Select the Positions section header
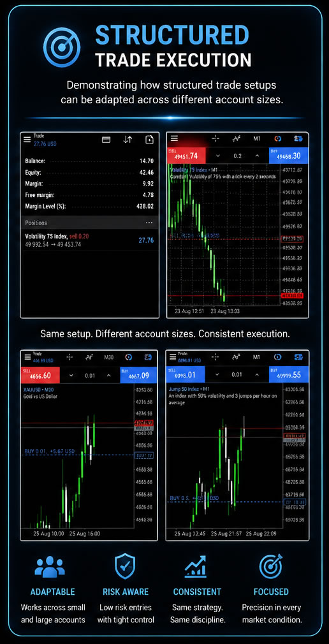The height and width of the screenshot is (644, 329). [x=89, y=223]
